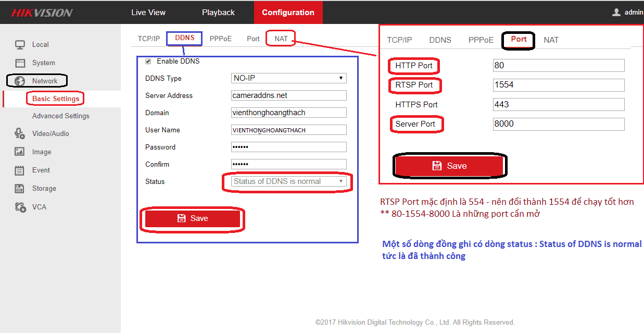This screenshot has height=333, width=644.
Task: Click the User Name input field
Action: 289,130
